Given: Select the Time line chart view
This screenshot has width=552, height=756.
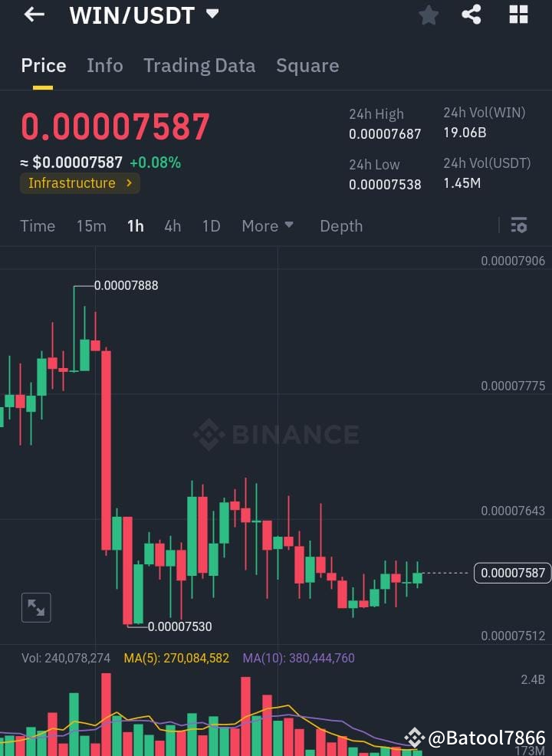Looking at the screenshot, I should click(x=38, y=225).
